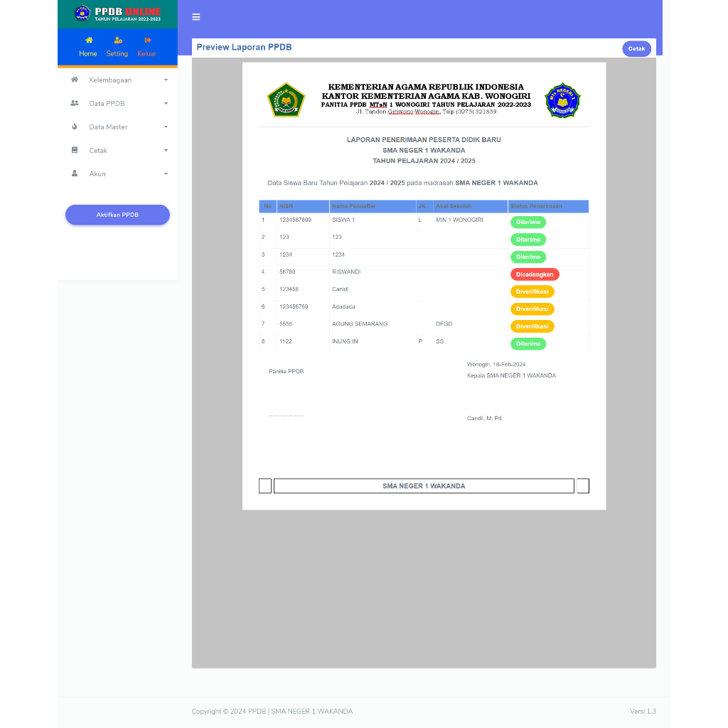This screenshot has width=728, height=728.
Task: Click Diverifikasi badge for Adadada
Action: 532,309
